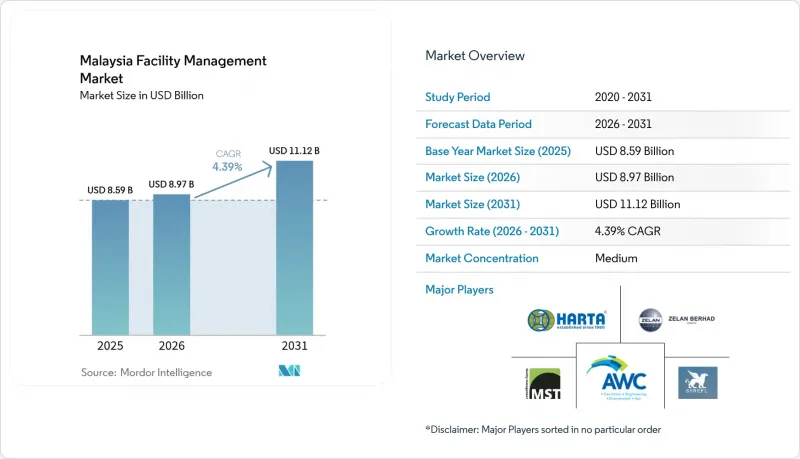Click the 'USD 8.59 Billion' table value
Screen dimensions: 800x459
[634, 151]
